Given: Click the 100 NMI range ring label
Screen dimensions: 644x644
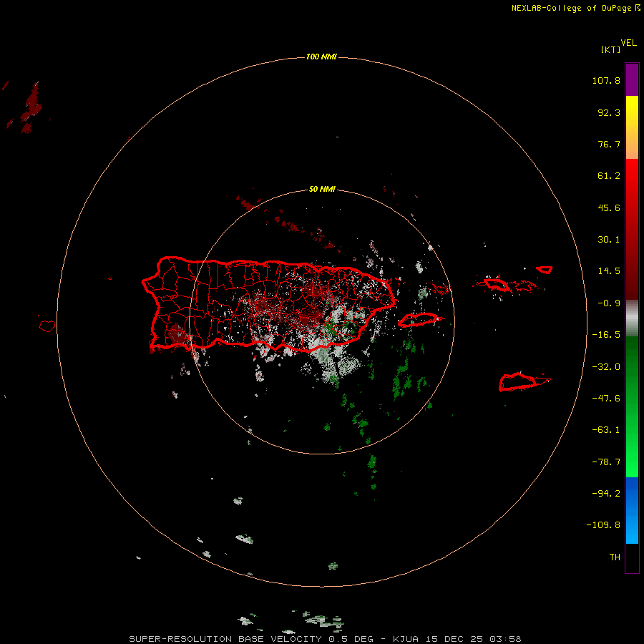Looking at the screenshot, I should (321, 57).
